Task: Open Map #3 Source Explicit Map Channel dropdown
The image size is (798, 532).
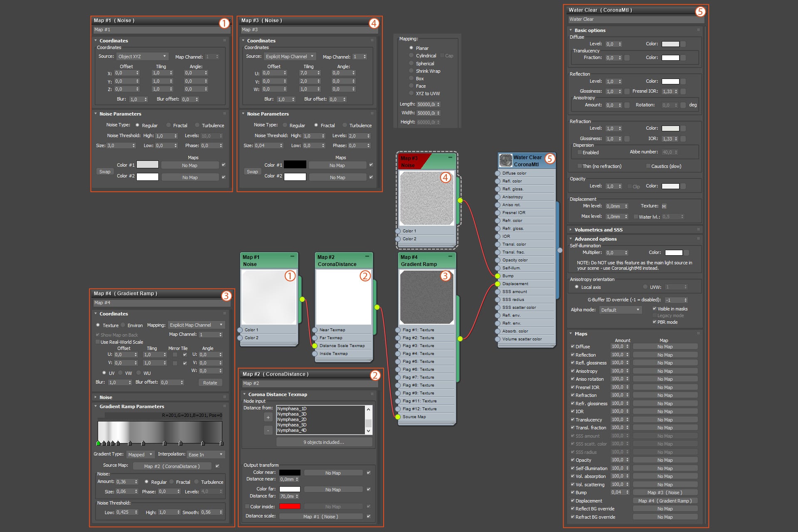Action: click(290, 57)
